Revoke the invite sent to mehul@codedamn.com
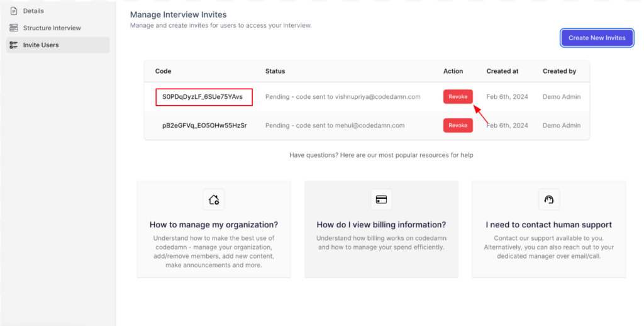The image size is (644, 326). pos(458,125)
